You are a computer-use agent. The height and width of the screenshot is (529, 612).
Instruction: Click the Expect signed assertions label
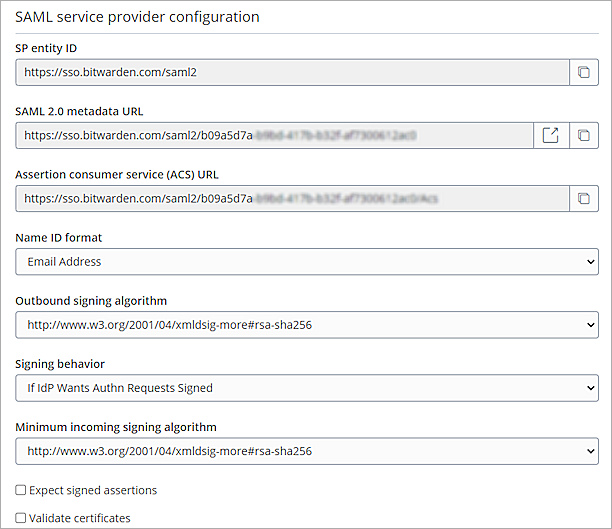click(x=93, y=490)
